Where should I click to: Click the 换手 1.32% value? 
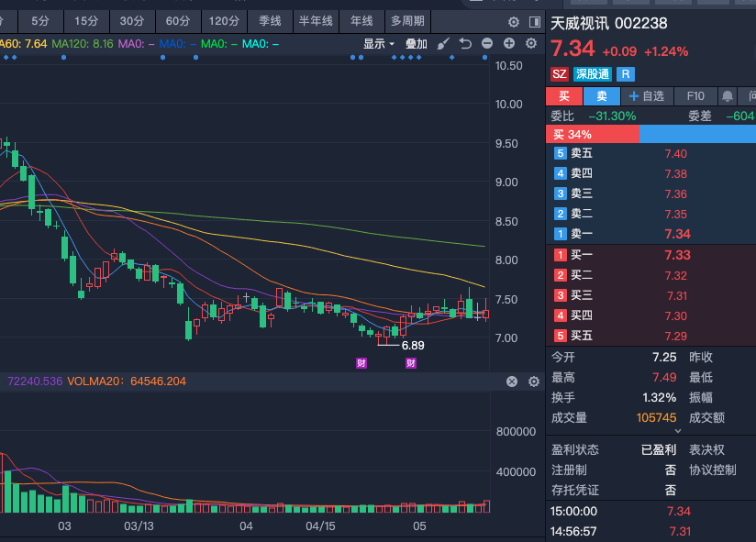tap(659, 397)
